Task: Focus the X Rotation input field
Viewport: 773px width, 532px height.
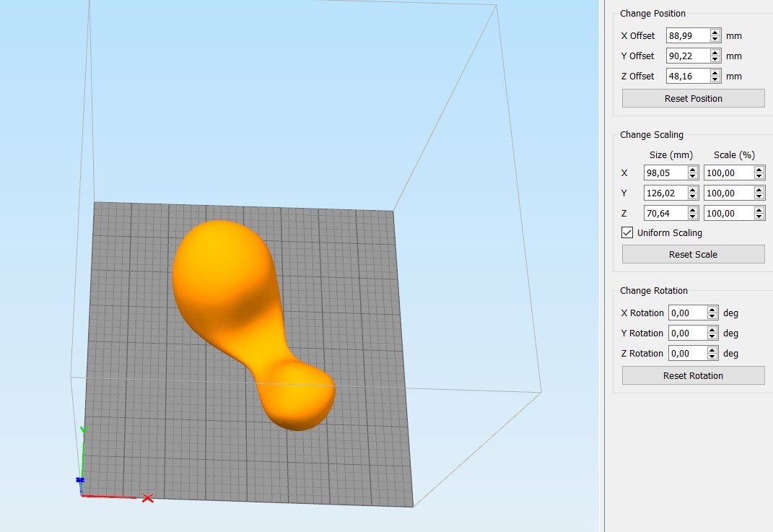Action: (x=688, y=313)
